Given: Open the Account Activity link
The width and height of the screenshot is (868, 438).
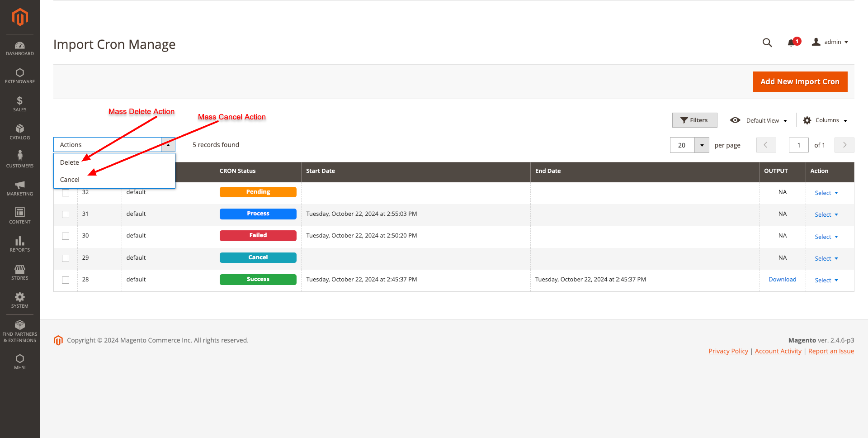Looking at the screenshot, I should [x=778, y=351].
